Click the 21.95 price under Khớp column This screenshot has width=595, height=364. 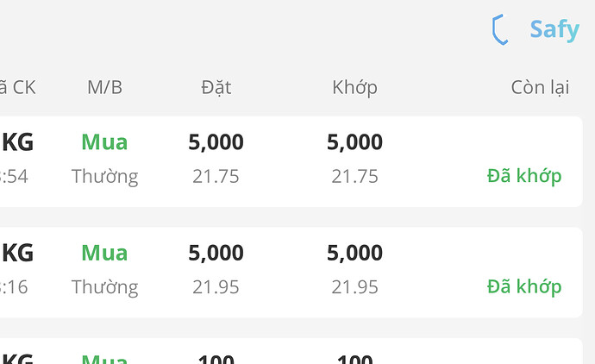pyautogui.click(x=354, y=287)
